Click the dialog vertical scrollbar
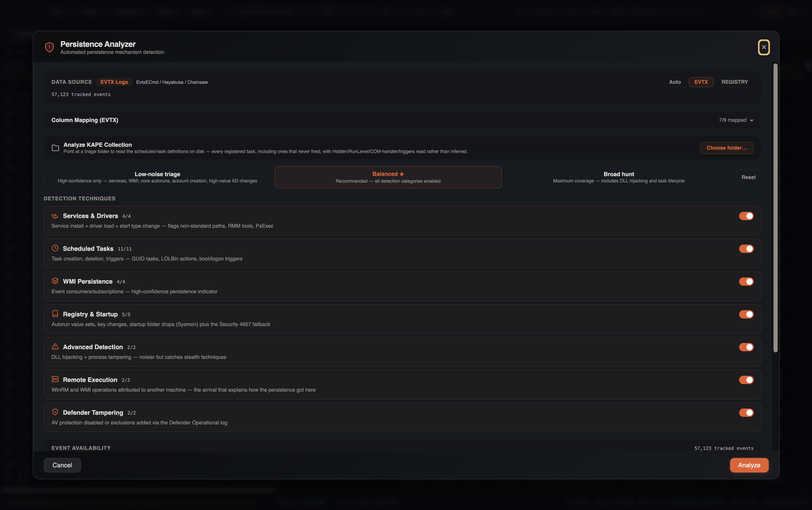812x510 pixels. pos(775,208)
